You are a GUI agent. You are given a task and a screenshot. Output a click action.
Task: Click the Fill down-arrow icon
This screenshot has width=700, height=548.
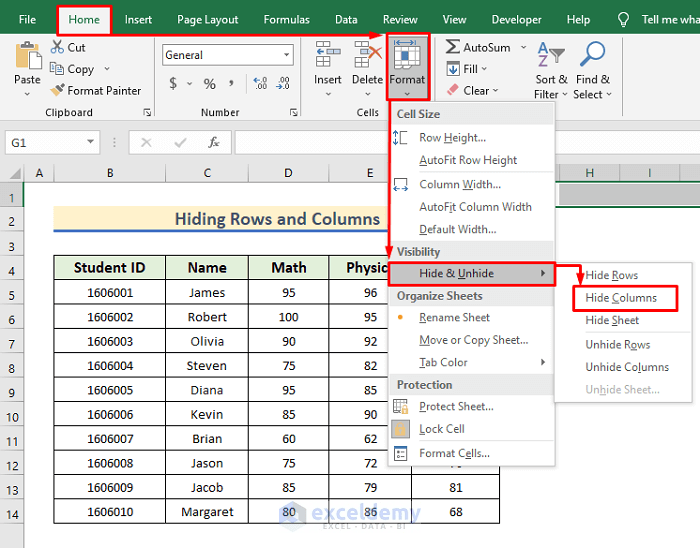[453, 69]
